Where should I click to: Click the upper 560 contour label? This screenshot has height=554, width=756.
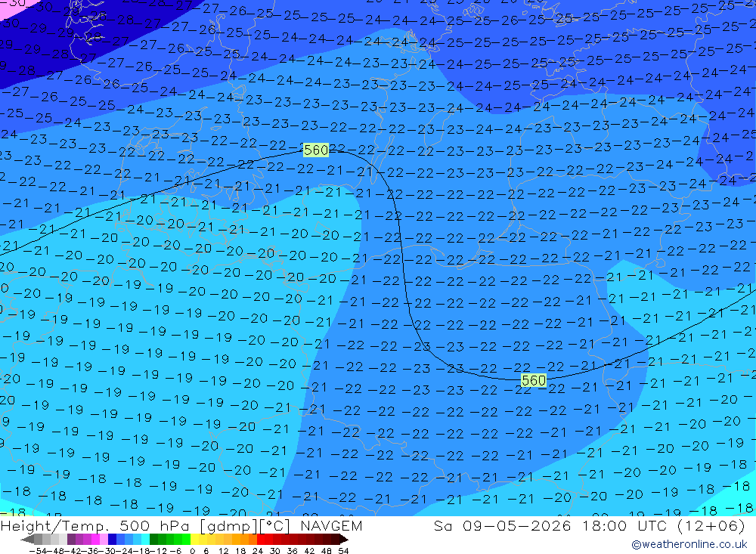(x=316, y=150)
